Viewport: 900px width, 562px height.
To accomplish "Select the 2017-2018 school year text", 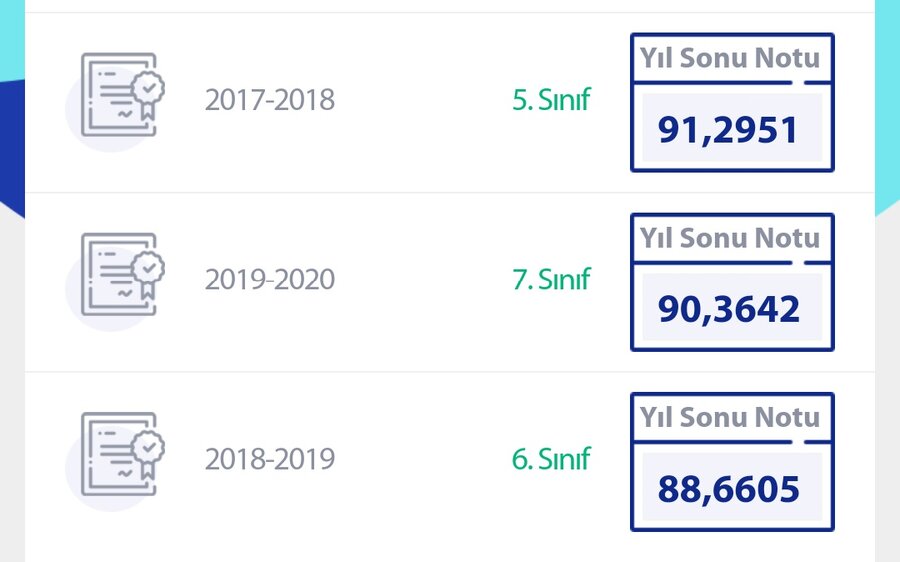I will coord(270,100).
